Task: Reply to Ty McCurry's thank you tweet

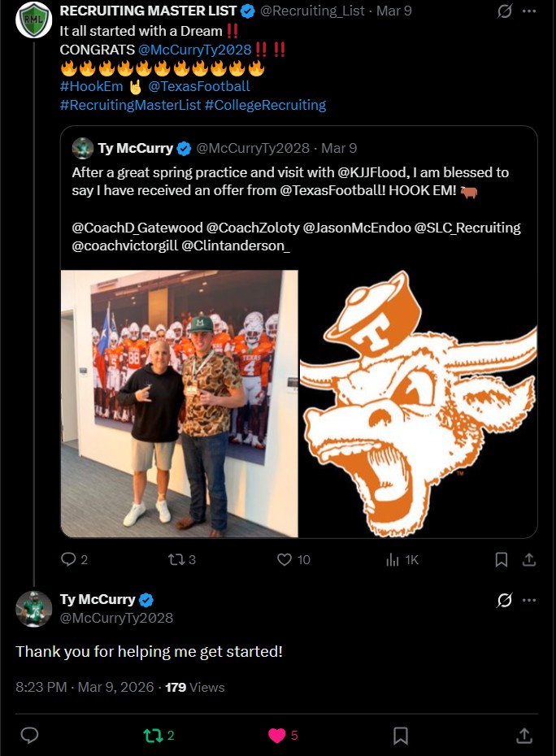Action: tap(29, 736)
